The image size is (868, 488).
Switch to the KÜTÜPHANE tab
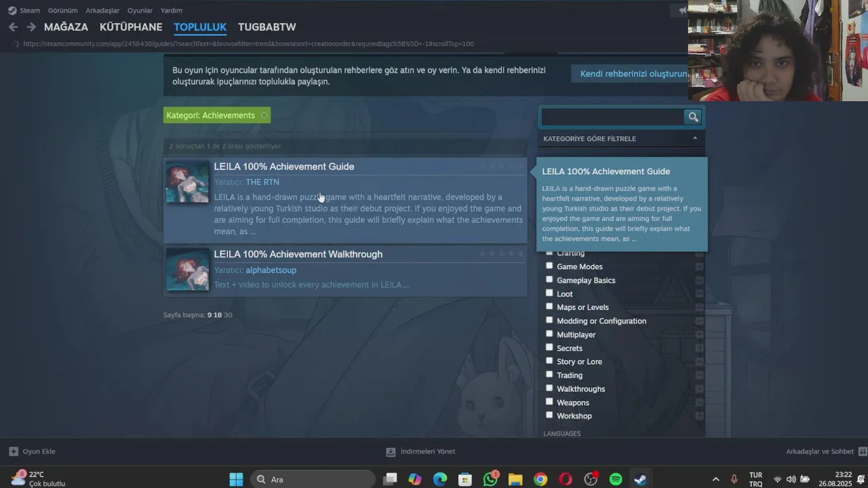pos(131,27)
